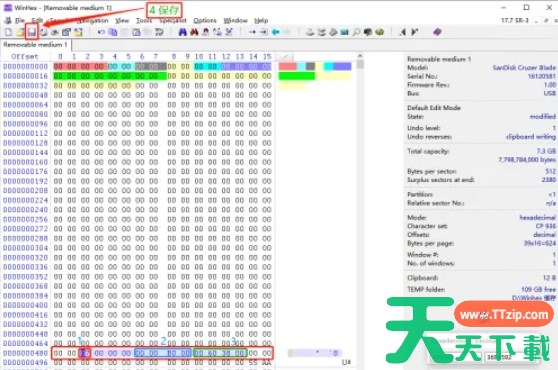Click the Go To Sector arrow icon
558x370 pixels.
tap(263, 32)
